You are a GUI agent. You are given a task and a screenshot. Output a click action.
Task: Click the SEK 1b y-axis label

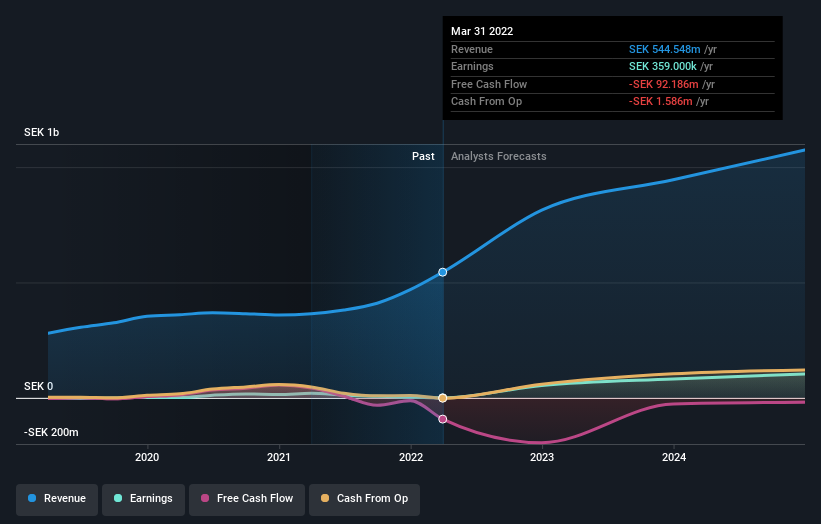coord(41,132)
